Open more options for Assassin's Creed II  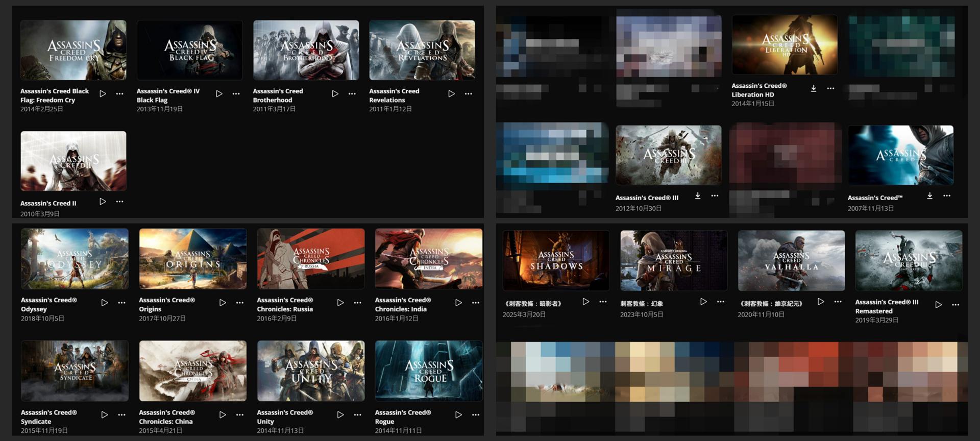coord(119,202)
